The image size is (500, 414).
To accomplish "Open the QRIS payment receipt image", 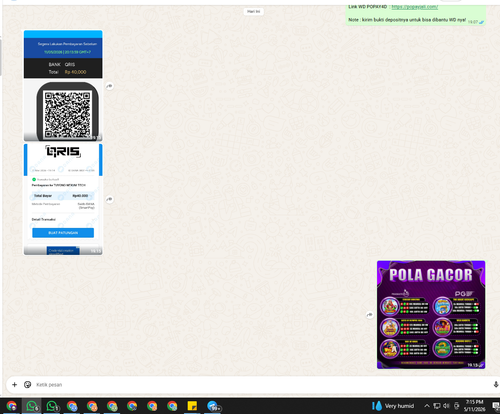I will [63, 199].
